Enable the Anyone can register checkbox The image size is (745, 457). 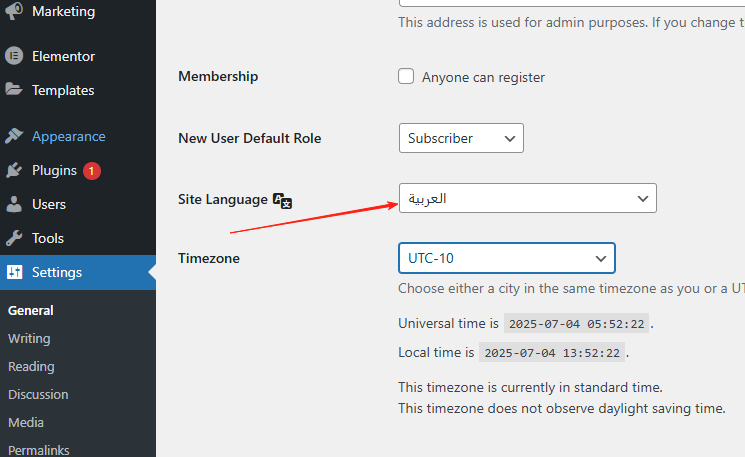click(x=406, y=77)
